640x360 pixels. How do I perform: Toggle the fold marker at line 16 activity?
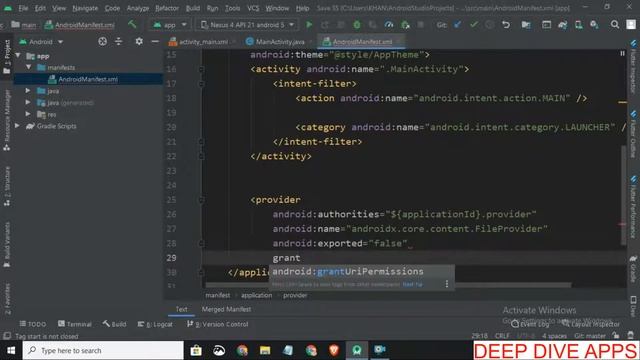201,69
